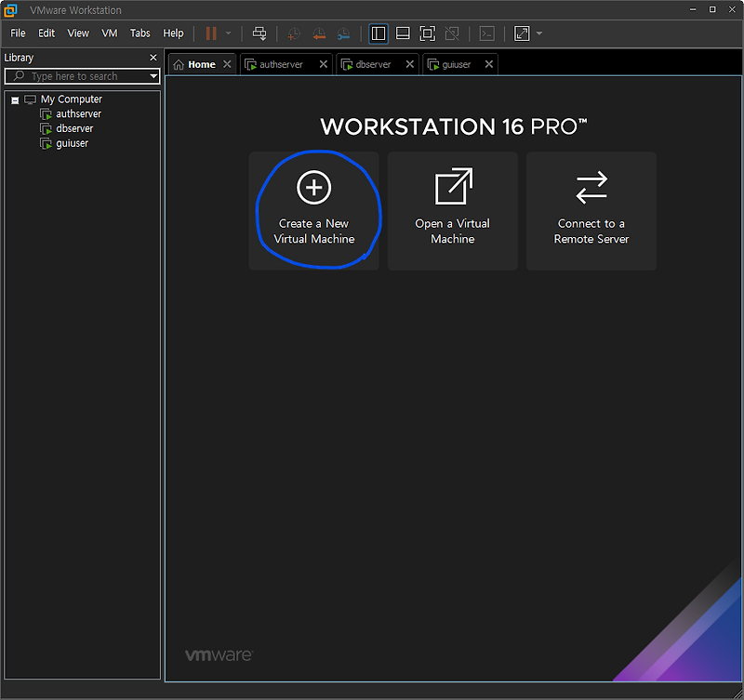Open the Snapshot Manager
Image resolution: width=744 pixels, height=700 pixels.
click(x=343, y=33)
